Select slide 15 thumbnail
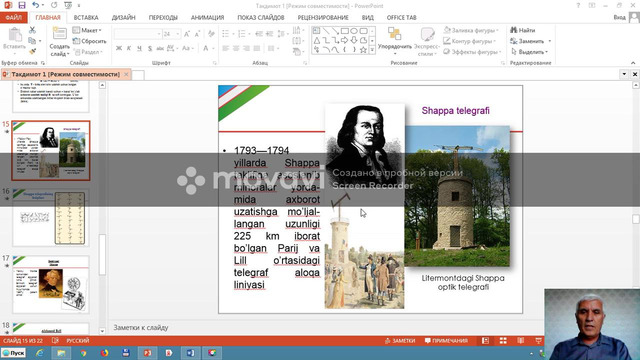The width and height of the screenshot is (640, 360). pos(51,150)
